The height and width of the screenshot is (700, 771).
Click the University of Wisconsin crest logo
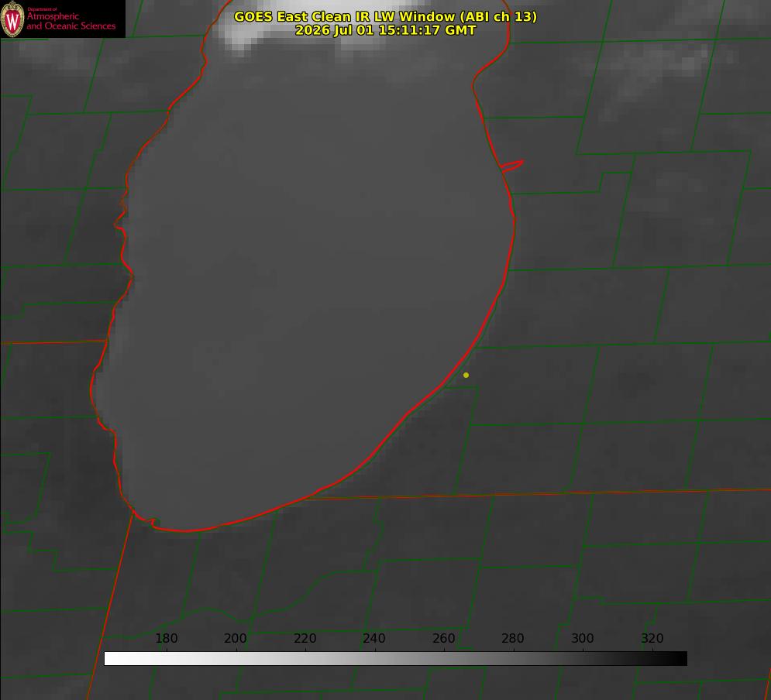[x=12, y=19]
